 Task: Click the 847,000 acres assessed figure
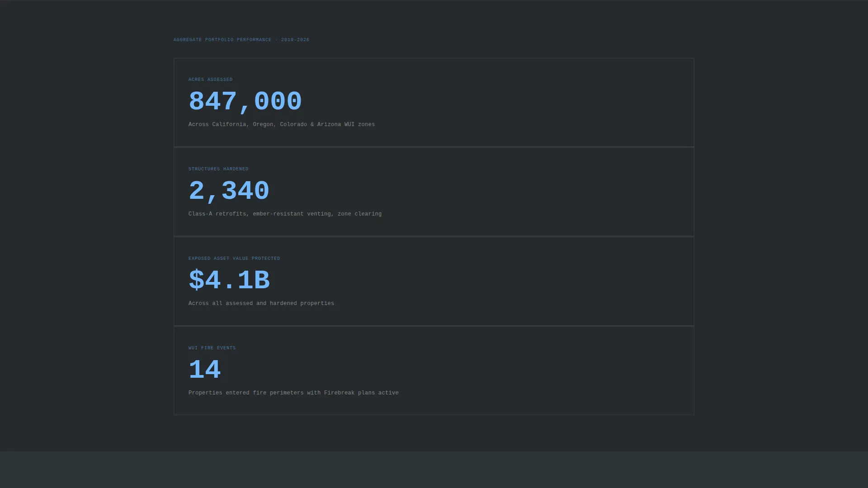[245, 102]
